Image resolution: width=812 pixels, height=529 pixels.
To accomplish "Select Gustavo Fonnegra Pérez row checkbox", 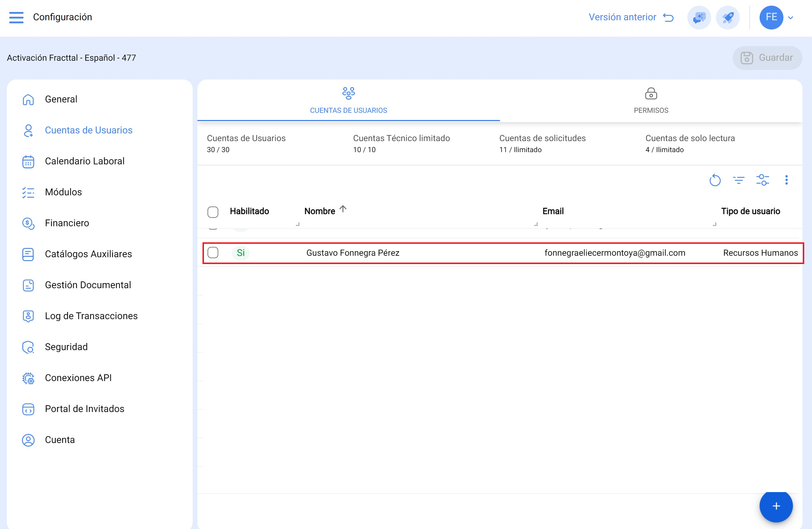I will [x=213, y=253].
